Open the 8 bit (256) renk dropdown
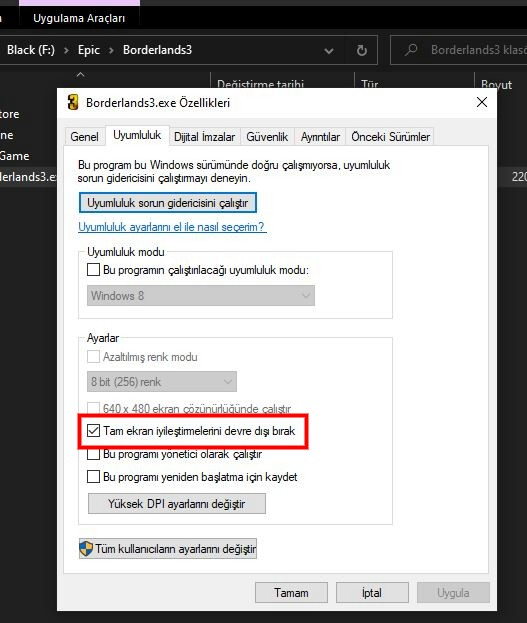The image size is (527, 623). tap(162, 382)
